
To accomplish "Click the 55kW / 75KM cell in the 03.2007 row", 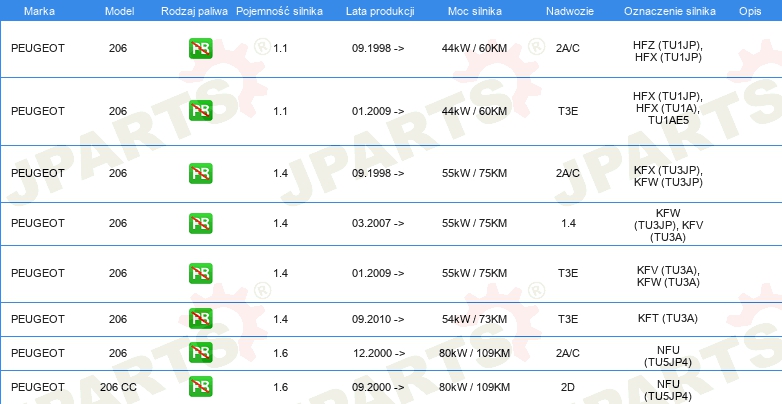I will click(x=474, y=223).
